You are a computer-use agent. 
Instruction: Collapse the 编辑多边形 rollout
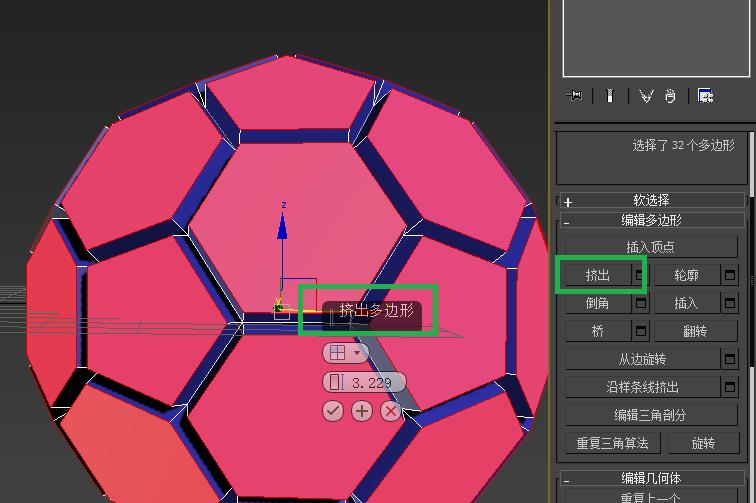[x=652, y=221]
